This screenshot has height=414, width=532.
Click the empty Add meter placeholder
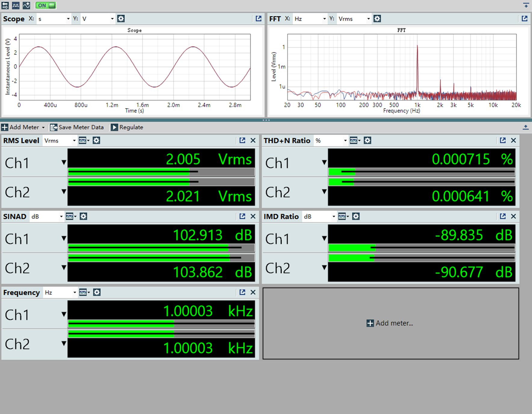[x=390, y=323]
